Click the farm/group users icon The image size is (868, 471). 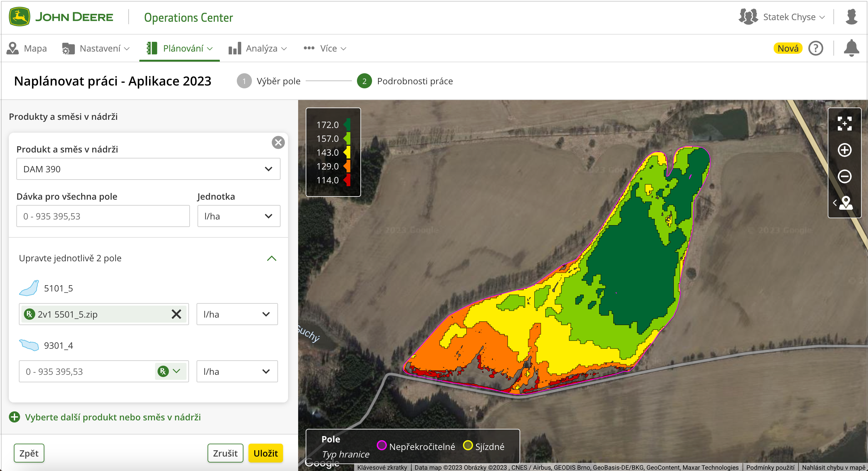[x=748, y=16]
